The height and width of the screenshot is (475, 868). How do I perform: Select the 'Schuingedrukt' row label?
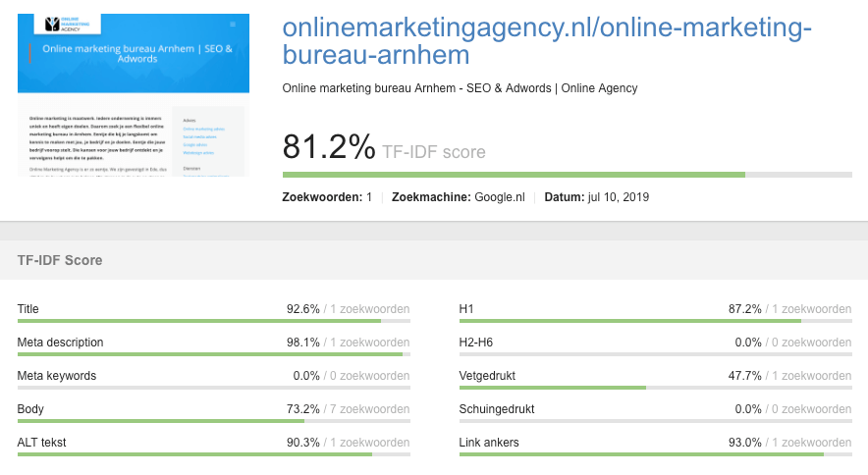click(x=497, y=409)
